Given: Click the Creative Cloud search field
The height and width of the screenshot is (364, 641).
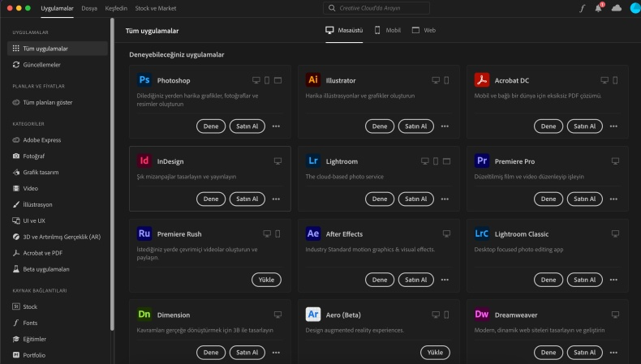Looking at the screenshot, I should click(376, 8).
